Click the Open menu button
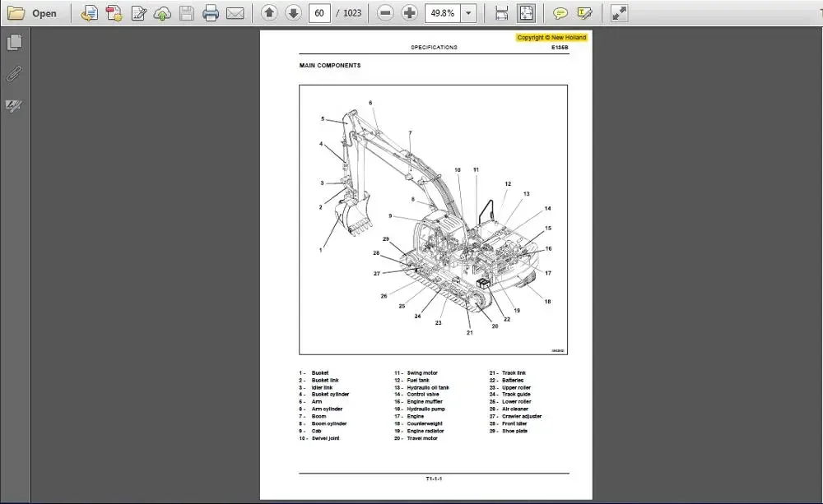823x504 pixels. click(x=35, y=12)
